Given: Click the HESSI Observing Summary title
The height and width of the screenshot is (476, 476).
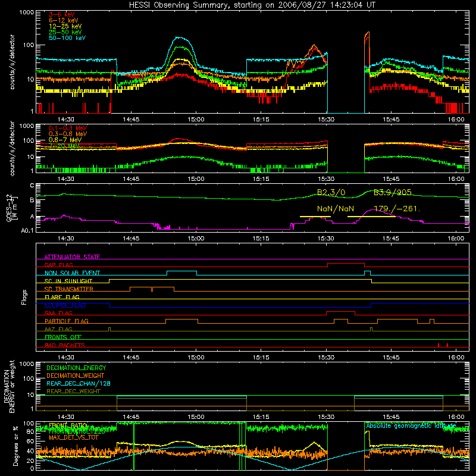Looking at the screenshot, I should (x=252, y=5).
